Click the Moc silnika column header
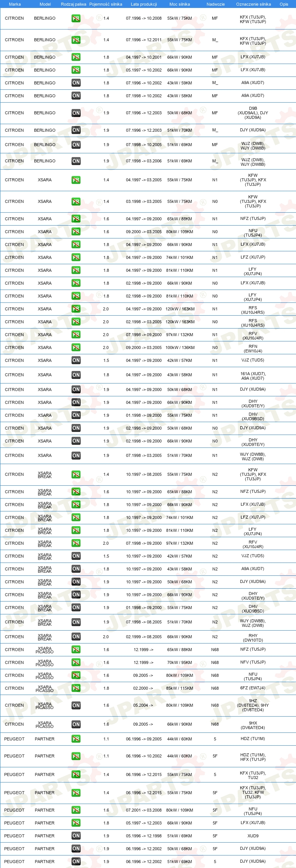 coord(180,4)
